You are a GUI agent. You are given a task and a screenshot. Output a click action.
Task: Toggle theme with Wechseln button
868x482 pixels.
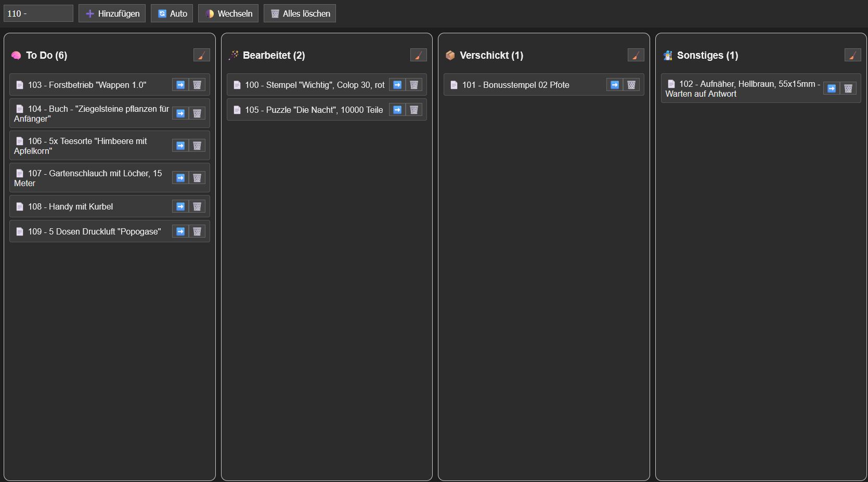point(228,14)
